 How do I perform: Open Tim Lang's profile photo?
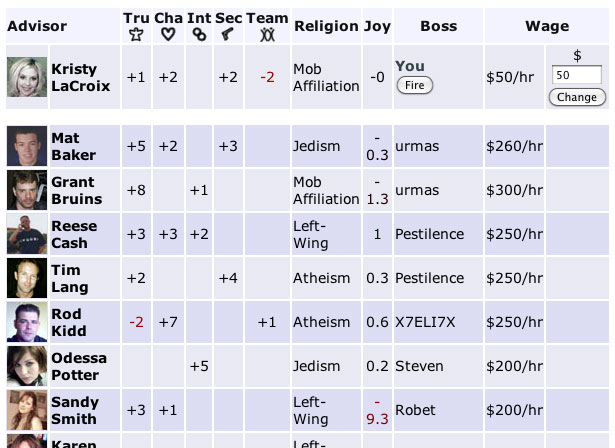coord(26,278)
